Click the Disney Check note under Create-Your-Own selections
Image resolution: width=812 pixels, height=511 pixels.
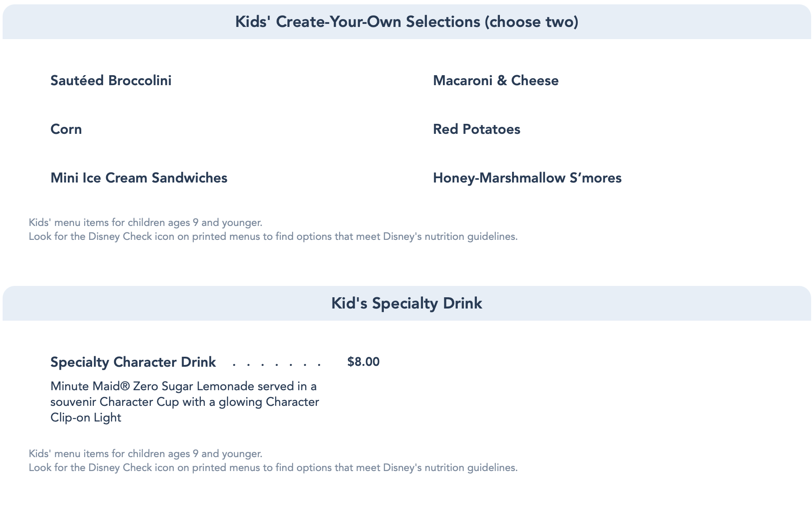(273, 237)
